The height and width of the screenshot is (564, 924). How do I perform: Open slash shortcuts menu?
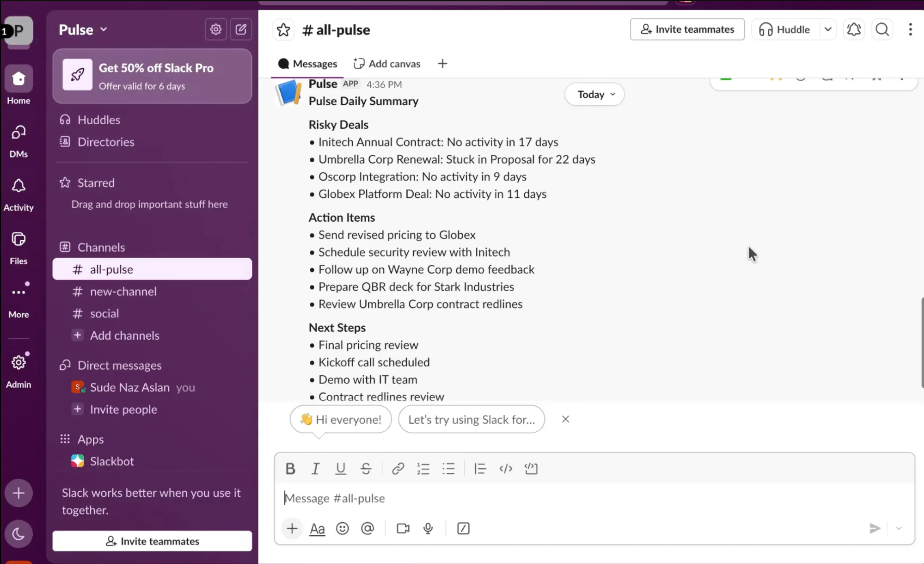coord(463,528)
